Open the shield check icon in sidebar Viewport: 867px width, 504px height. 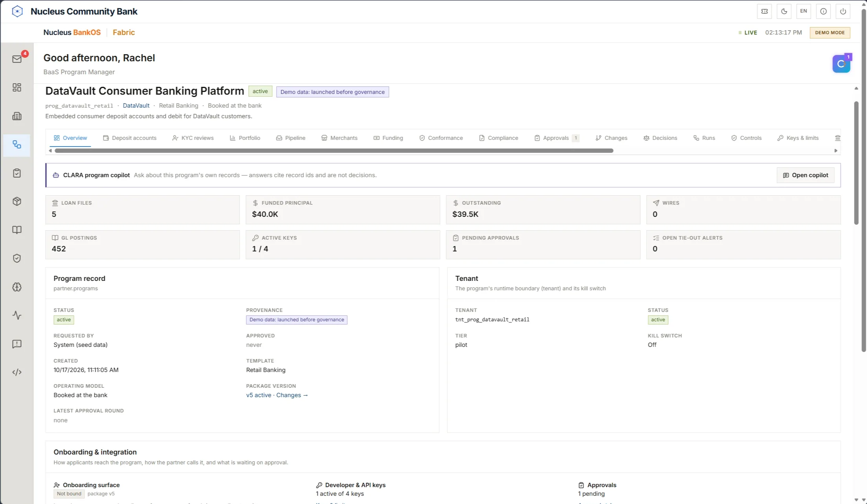(x=17, y=258)
